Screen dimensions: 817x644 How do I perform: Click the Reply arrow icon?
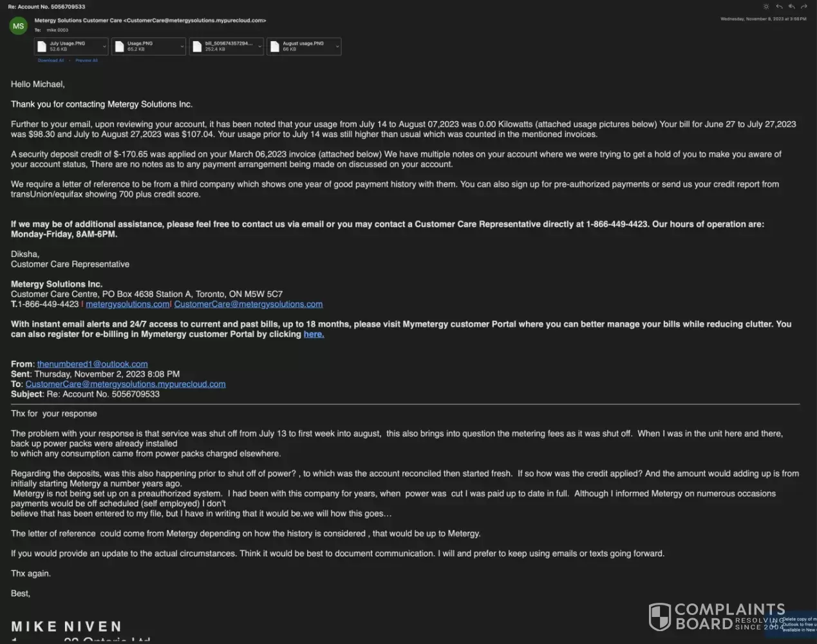[x=779, y=6]
